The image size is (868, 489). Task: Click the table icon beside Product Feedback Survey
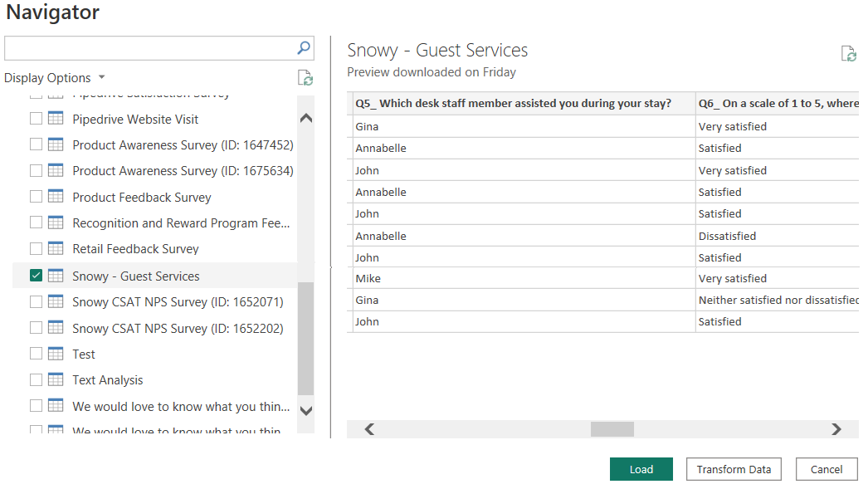pyautogui.click(x=56, y=197)
